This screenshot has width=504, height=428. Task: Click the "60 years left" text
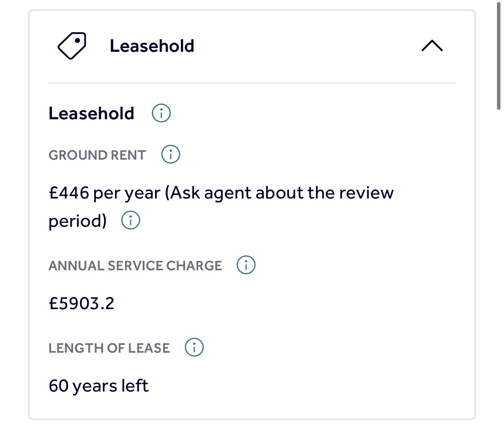point(99,386)
